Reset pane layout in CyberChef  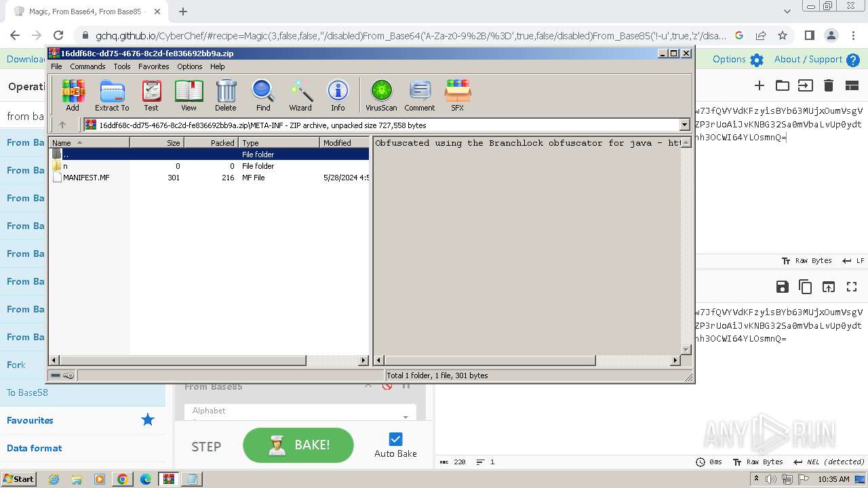click(852, 85)
